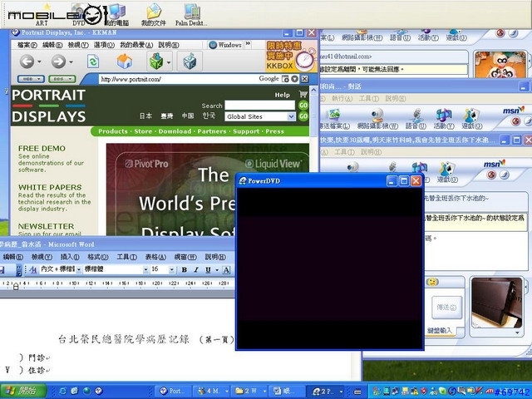Image resolution: width=532 pixels, height=399 pixels.
Task: Expand the » chevron next to Windows links
Action: pyautogui.click(x=248, y=44)
